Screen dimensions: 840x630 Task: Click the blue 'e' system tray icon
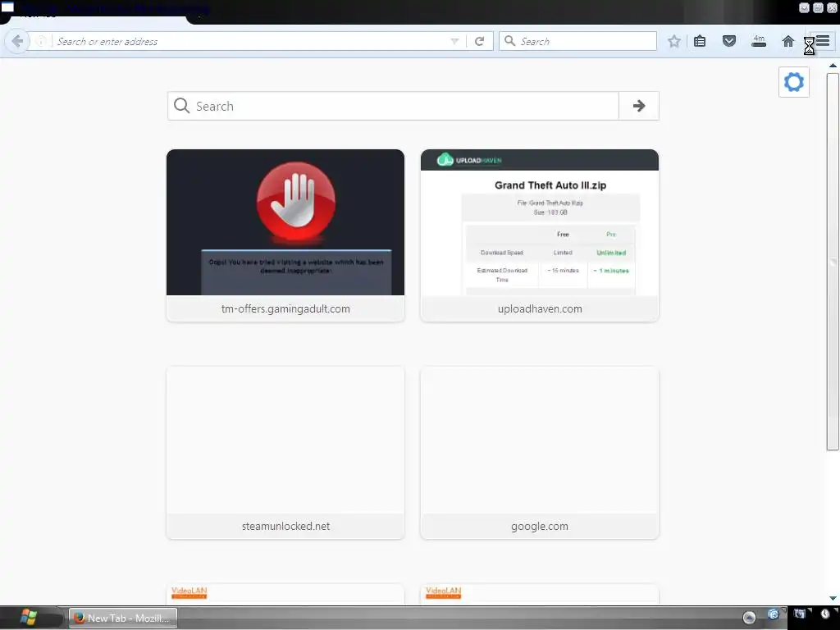click(773, 614)
